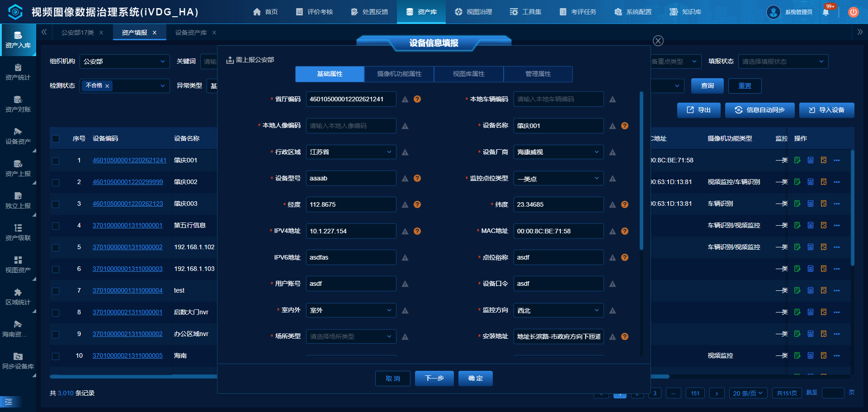Click help icon beside 设备名称 field

click(625, 126)
